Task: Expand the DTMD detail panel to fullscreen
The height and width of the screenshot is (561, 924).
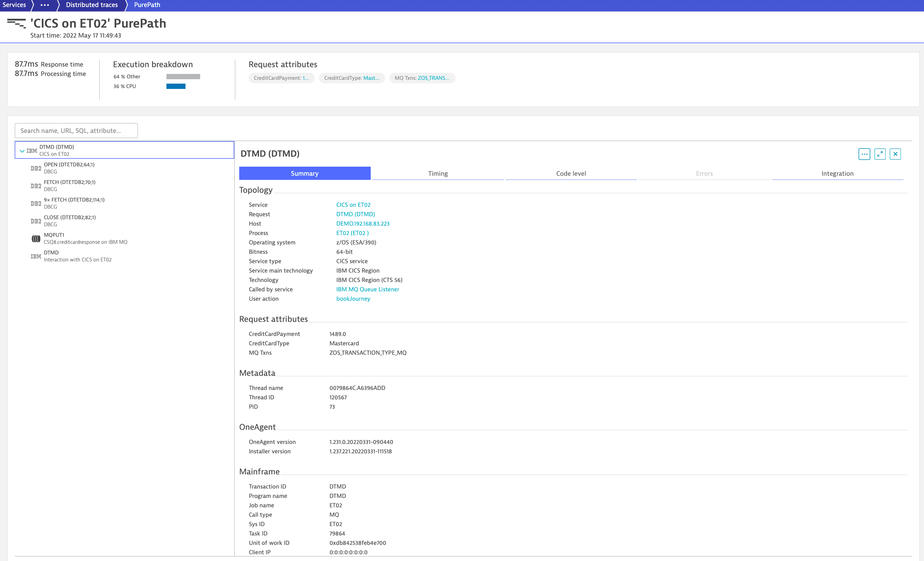Action: (x=880, y=154)
